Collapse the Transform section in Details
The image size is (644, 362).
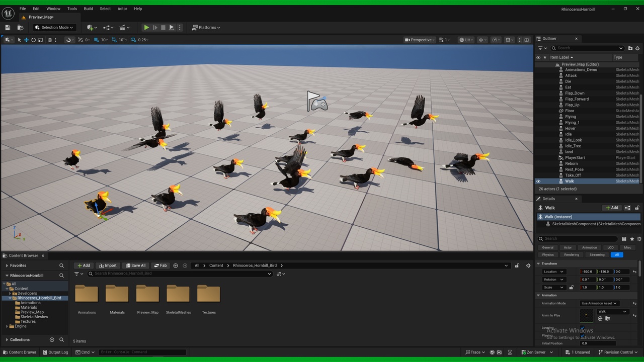538,263
